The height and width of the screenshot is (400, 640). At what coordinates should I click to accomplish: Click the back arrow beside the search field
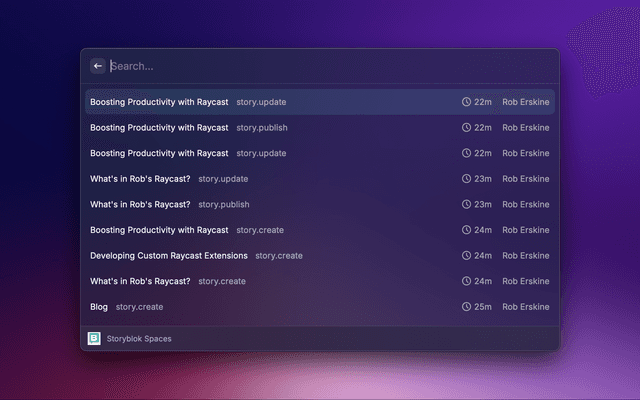point(98,66)
